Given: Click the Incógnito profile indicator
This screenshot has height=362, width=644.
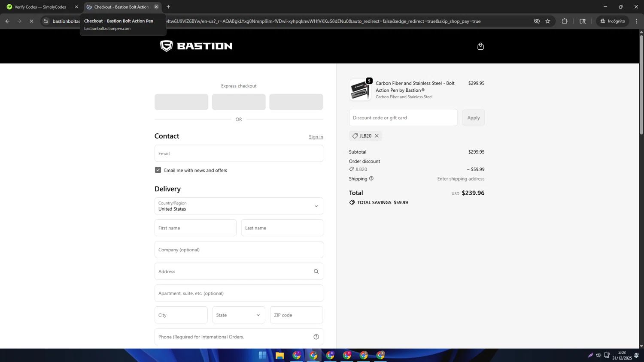Looking at the screenshot, I should [x=613, y=21].
